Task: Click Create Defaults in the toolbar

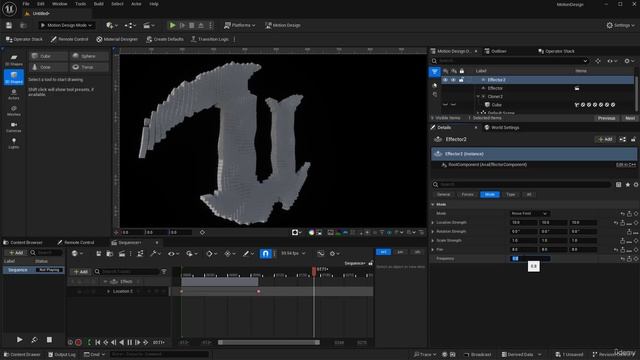Action: click(165, 39)
